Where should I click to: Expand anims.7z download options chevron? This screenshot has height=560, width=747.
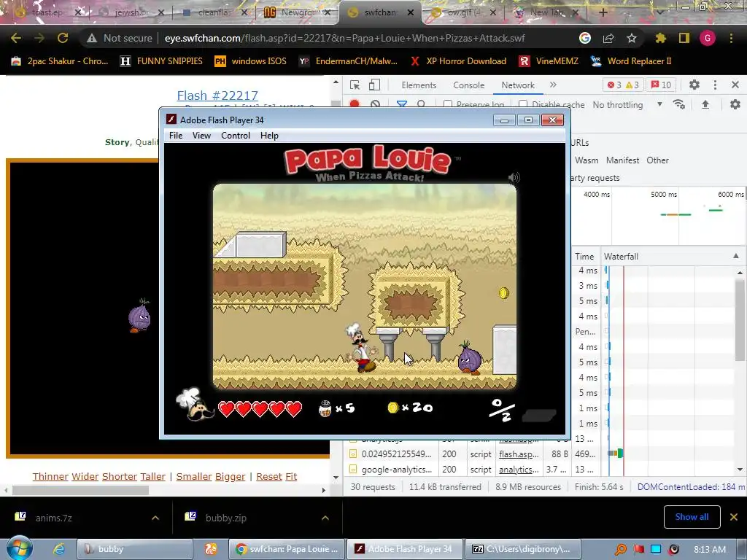tap(155, 518)
